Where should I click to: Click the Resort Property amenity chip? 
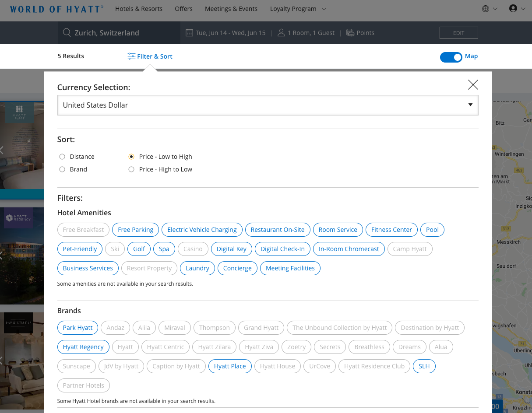[149, 268]
